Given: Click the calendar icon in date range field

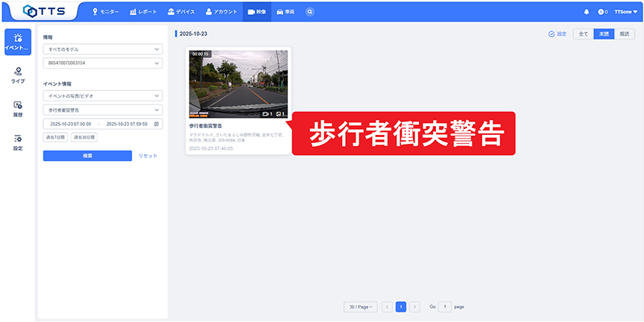Looking at the screenshot, I should (157, 124).
